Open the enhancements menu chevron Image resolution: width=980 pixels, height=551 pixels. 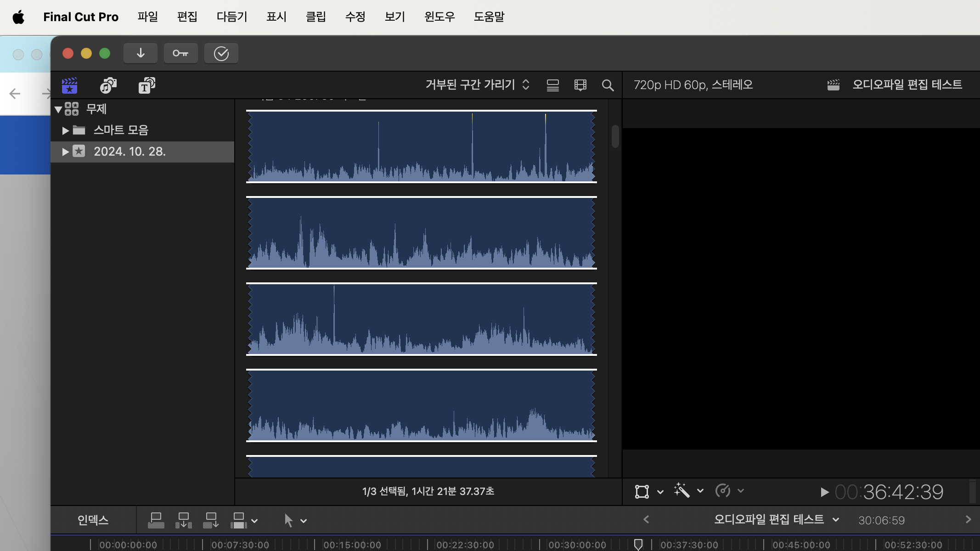coord(700,491)
